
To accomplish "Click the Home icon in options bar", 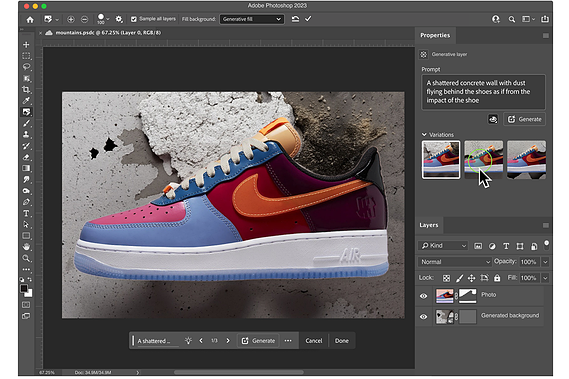I will (30, 19).
